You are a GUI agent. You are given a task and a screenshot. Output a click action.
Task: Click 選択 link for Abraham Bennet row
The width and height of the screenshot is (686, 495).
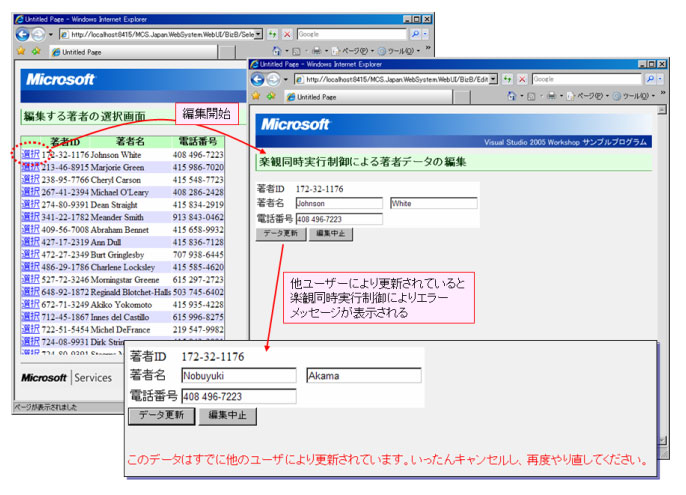[x=31, y=229]
